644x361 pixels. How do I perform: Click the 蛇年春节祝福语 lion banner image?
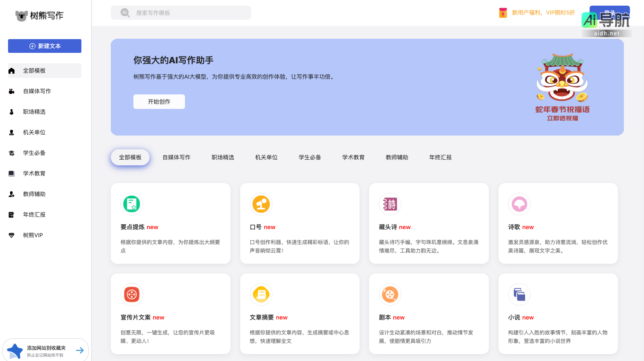(x=562, y=87)
